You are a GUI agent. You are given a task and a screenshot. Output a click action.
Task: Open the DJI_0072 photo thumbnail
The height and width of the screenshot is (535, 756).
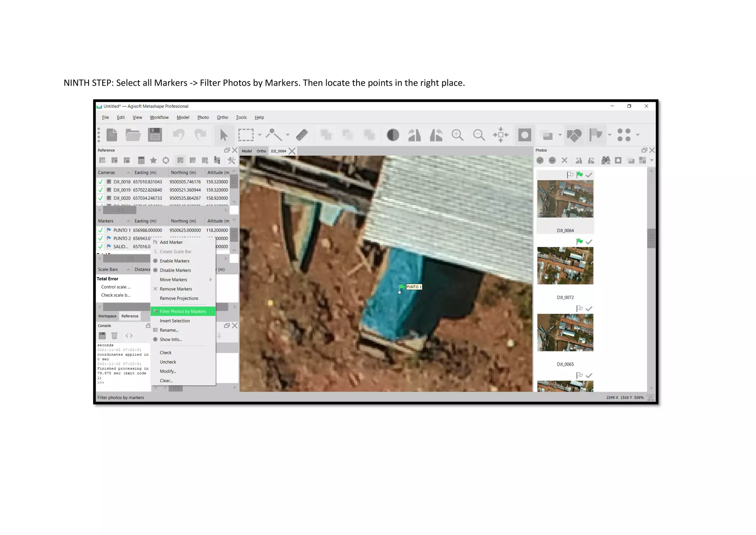[x=565, y=266]
